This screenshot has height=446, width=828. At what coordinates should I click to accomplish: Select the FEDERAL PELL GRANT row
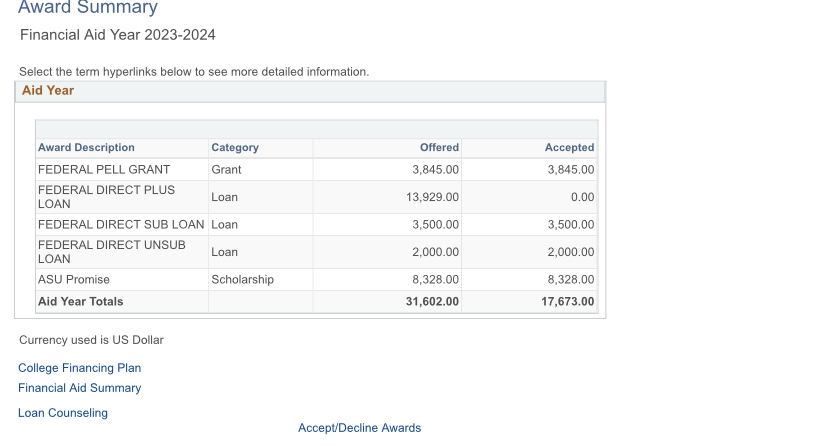point(316,169)
